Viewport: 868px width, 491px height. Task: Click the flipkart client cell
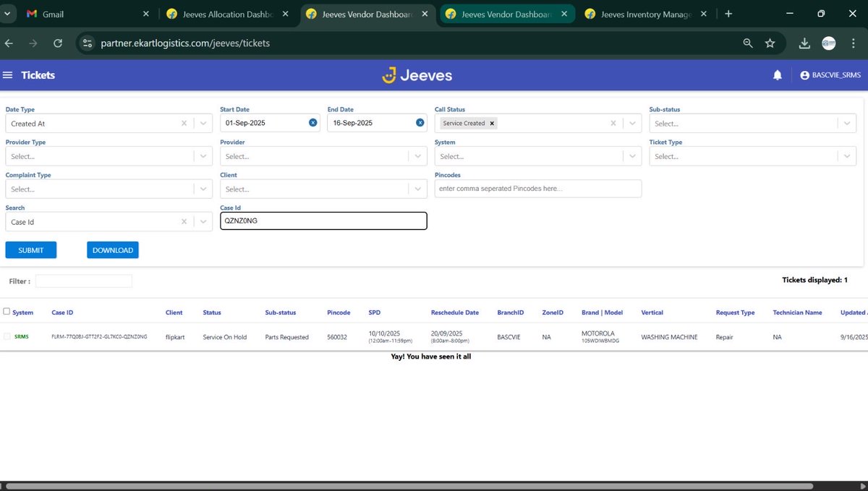click(x=176, y=337)
